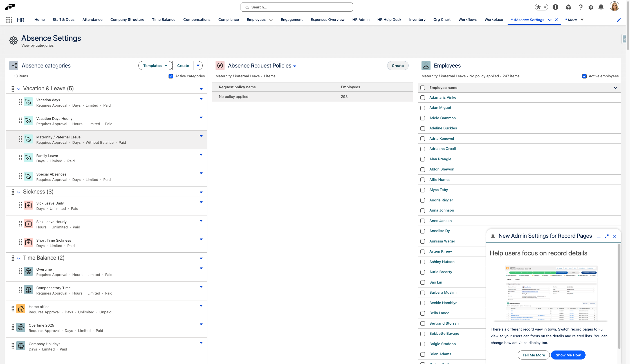
Task: Open the setup gear icon
Action: point(591,7)
